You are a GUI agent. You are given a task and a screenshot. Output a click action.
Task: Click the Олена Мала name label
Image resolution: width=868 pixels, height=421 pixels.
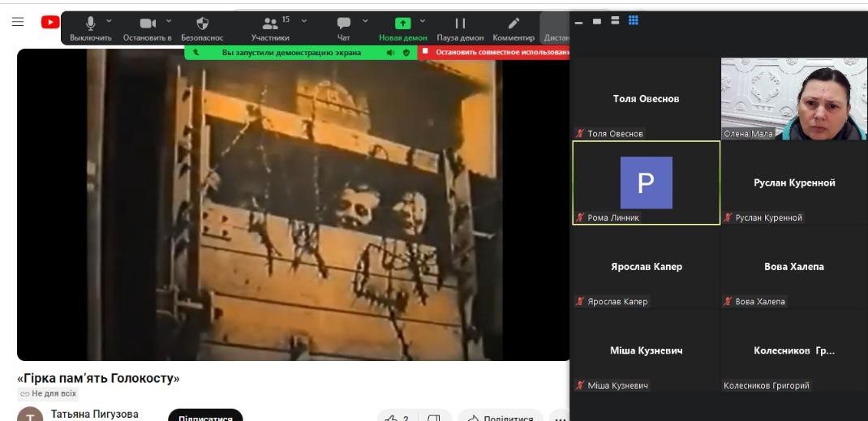748,134
